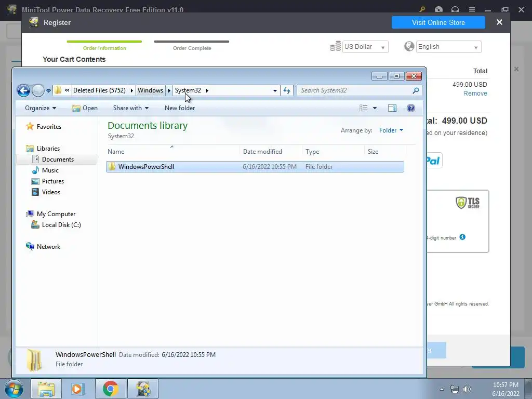Click the MiniTool headset support icon
This screenshot has width=532, height=399.
tap(455, 9)
